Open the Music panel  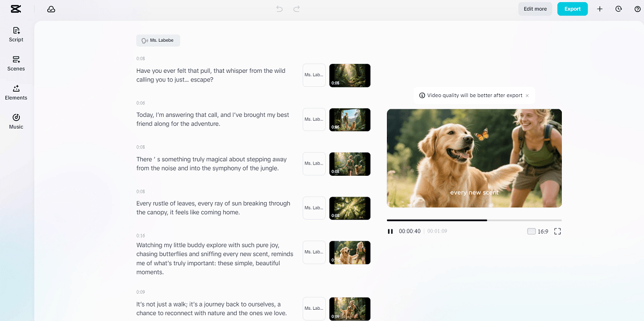[x=16, y=121]
